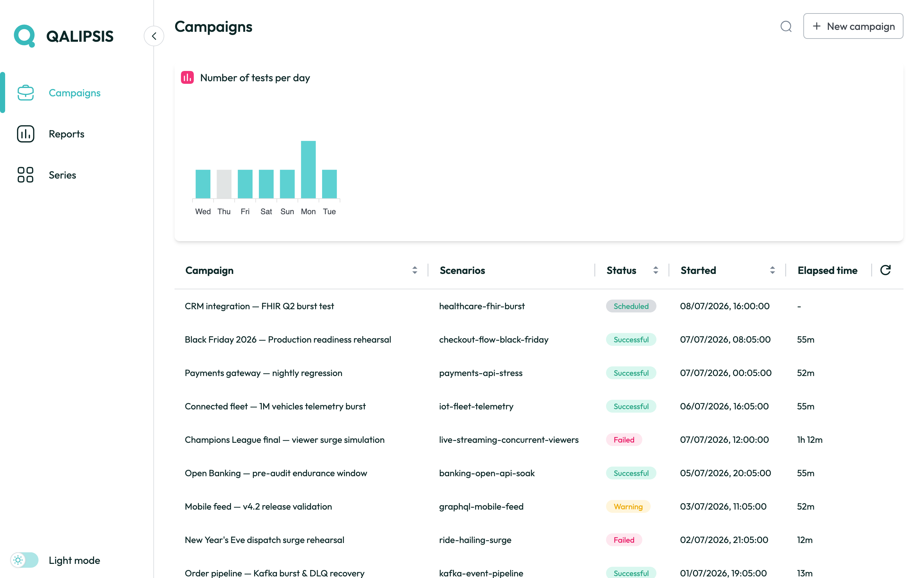Screen dimensions: 924x578
Task: Click scenario graphql-mobile-feed
Action: point(481,506)
